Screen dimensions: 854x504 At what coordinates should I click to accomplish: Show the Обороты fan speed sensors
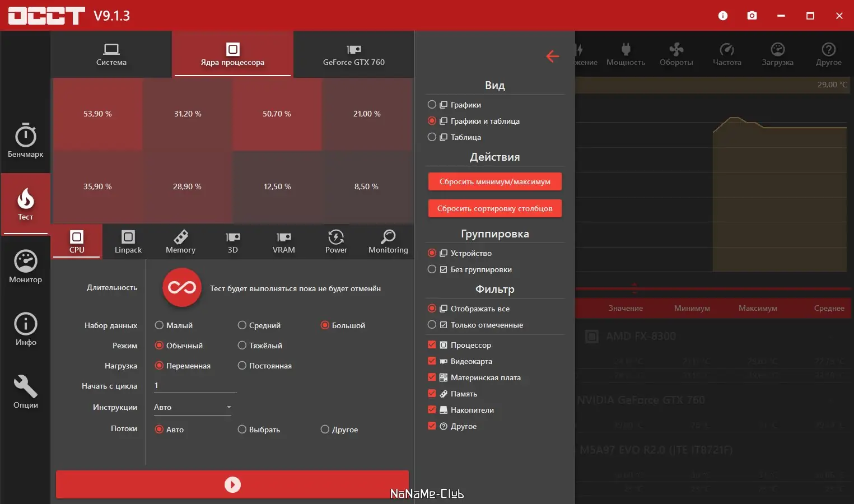point(676,54)
